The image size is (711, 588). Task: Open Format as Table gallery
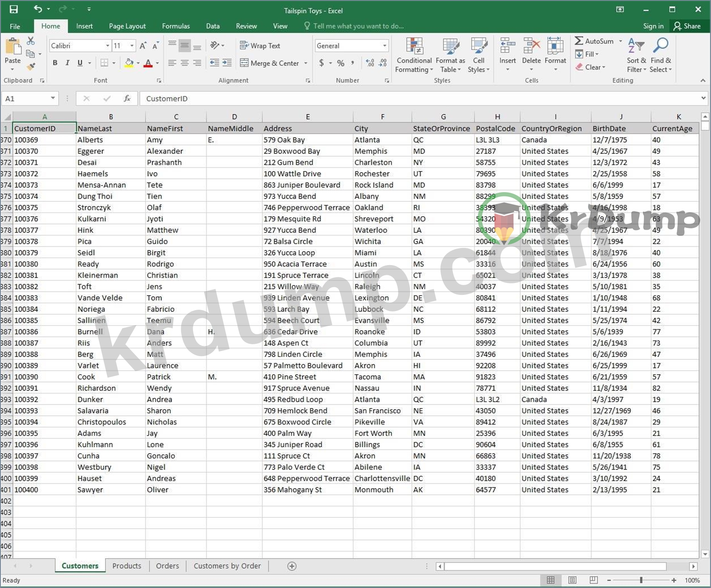450,55
